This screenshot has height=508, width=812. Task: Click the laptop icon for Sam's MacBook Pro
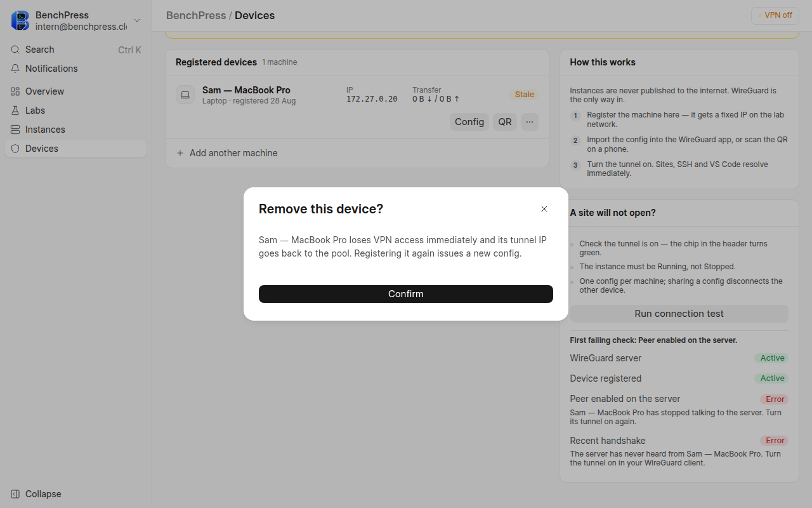click(x=185, y=95)
